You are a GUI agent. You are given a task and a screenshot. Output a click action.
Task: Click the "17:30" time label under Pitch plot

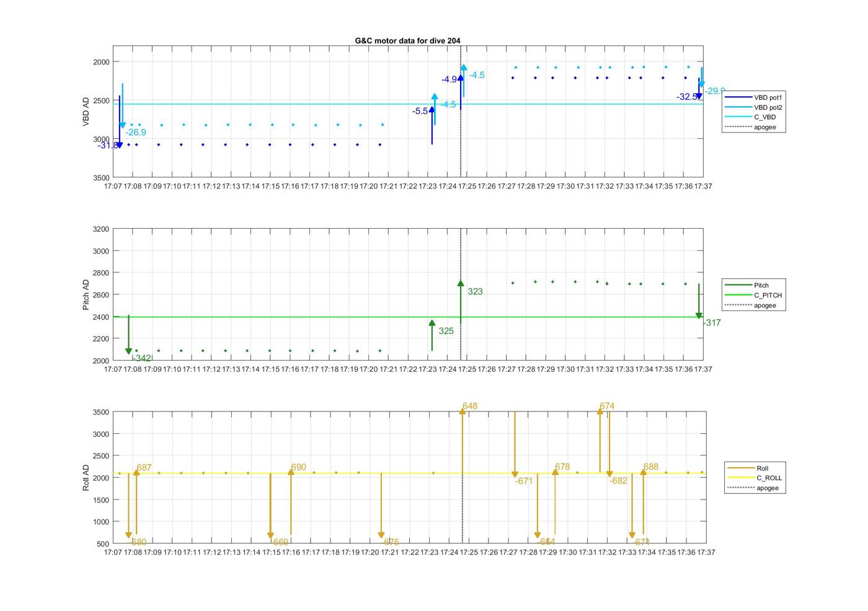(x=565, y=369)
